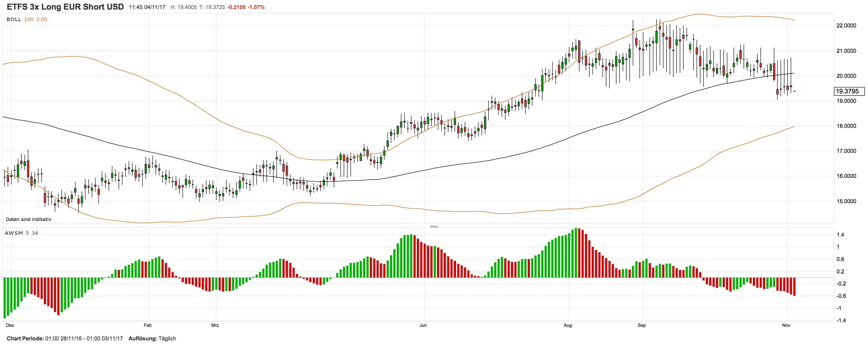Viewport: 868px width, 344px height.
Task: Click the panel divider handle between charts
Action: point(435,227)
